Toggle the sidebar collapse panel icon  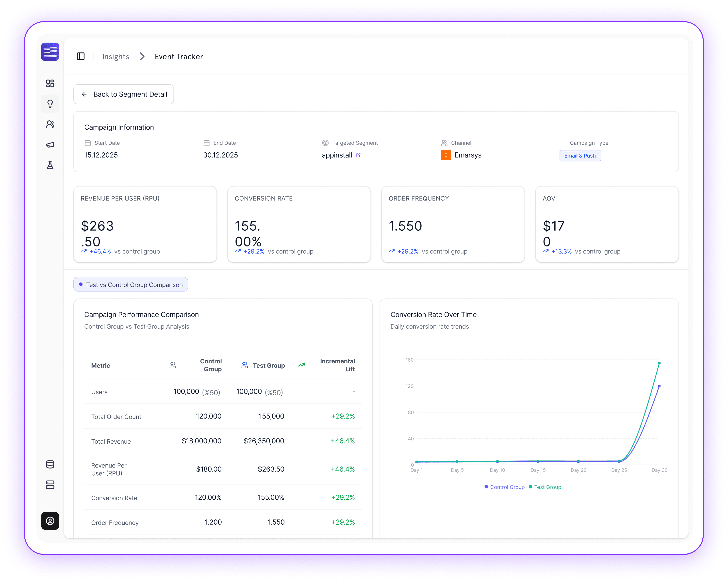click(x=81, y=56)
